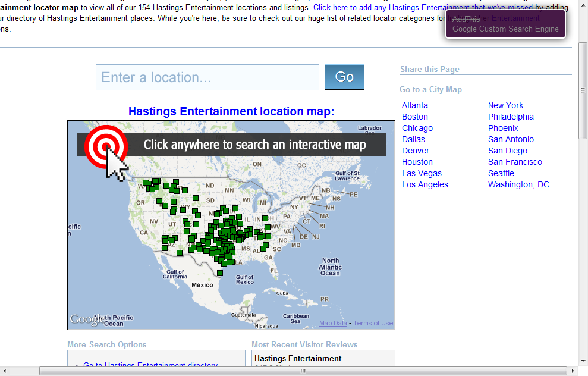Click the 'Click anywhere to search' map banner
This screenshot has height=376, width=588.
(x=231, y=145)
